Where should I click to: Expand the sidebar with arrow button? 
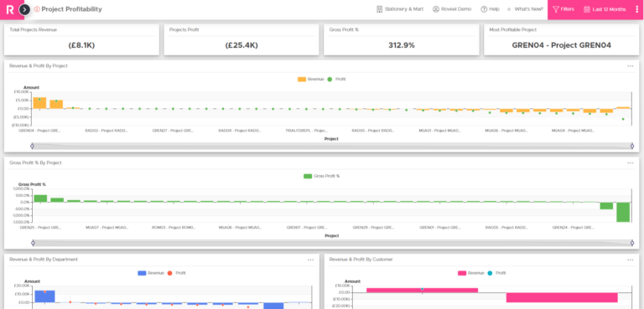tap(24, 9)
